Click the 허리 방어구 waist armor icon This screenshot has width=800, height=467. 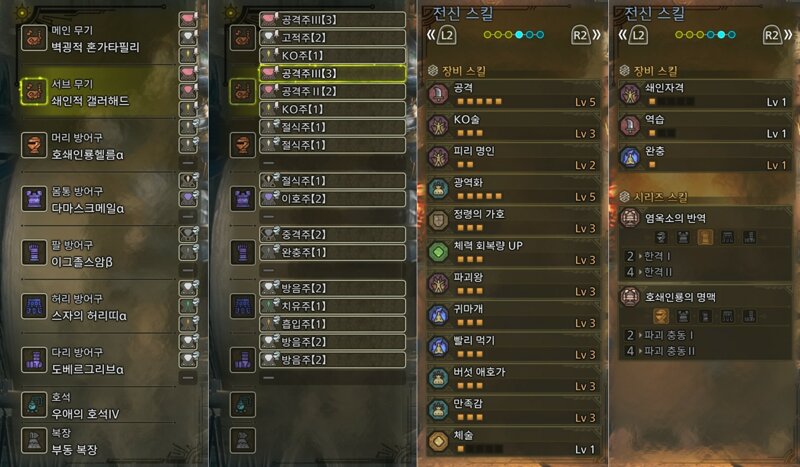click(x=34, y=306)
